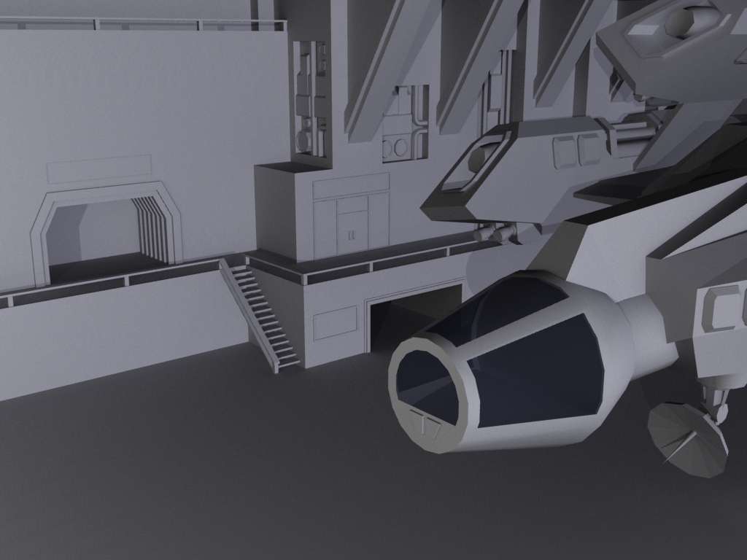The height and width of the screenshot is (560, 747).
Task: Click the embossed lettering on the ship's right side
Action: 726,306
